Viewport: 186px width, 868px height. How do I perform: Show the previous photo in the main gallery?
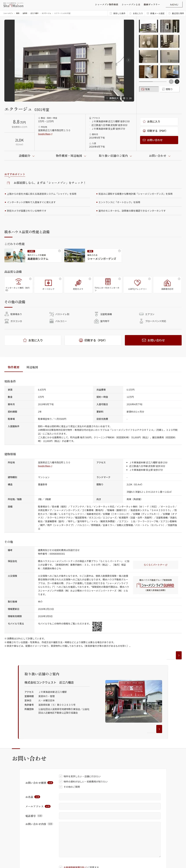10,60
